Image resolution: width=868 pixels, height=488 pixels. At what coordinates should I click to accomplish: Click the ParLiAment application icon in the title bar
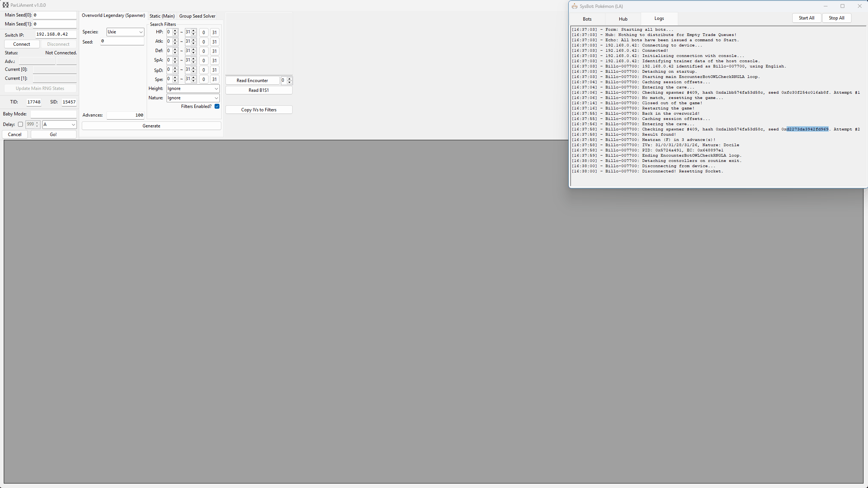tap(5, 5)
